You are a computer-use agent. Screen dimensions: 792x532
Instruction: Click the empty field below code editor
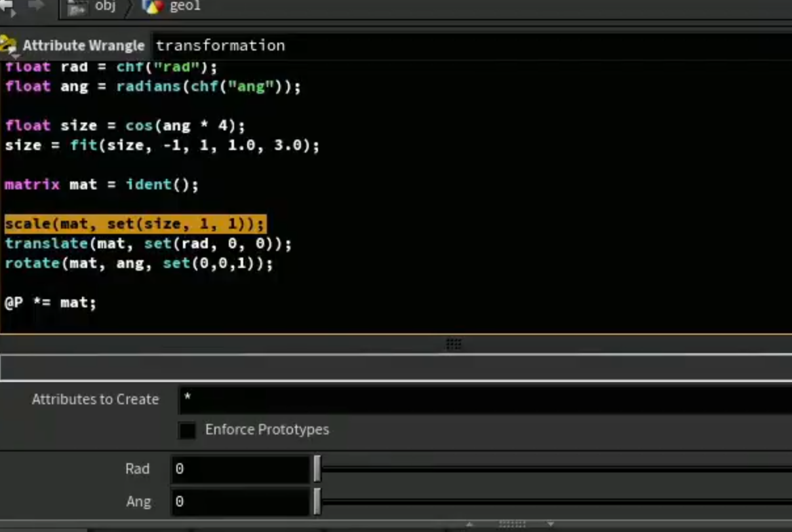click(396, 368)
